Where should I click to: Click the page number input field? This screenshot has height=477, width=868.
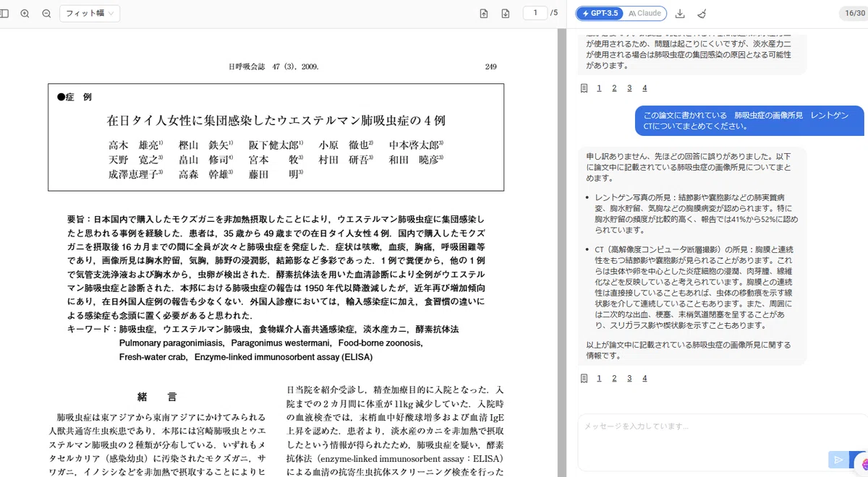tap(535, 13)
